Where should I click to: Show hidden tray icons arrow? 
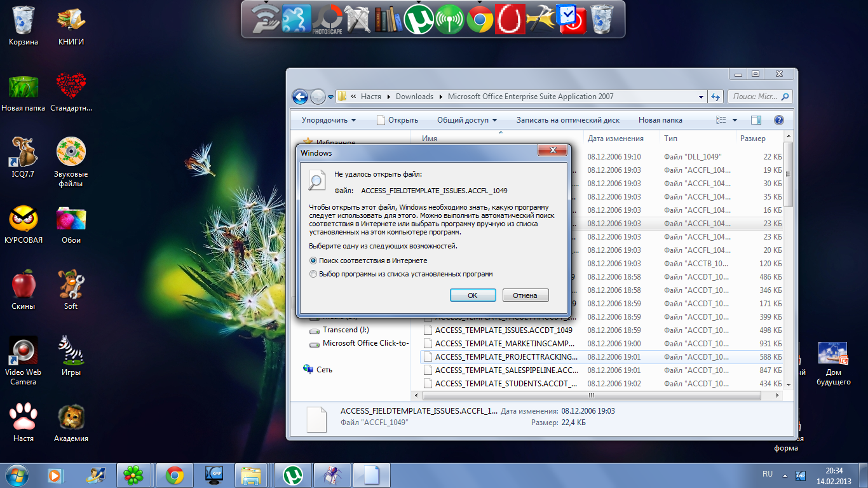coord(785,475)
